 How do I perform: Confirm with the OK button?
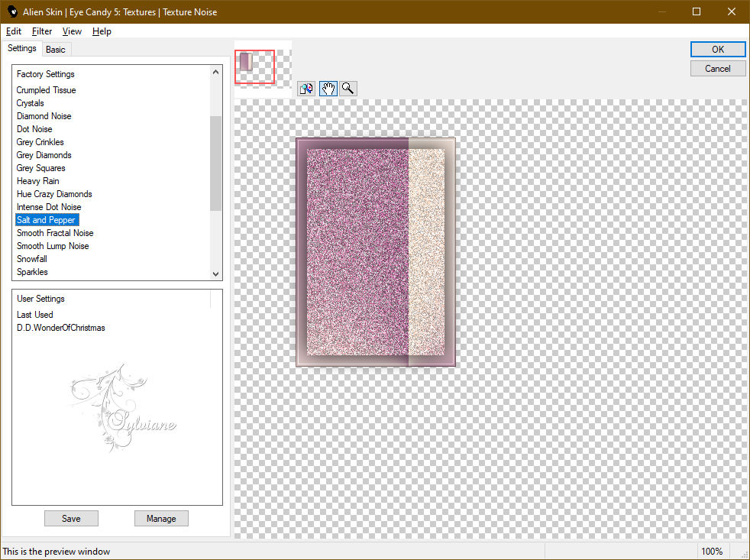[718, 50]
